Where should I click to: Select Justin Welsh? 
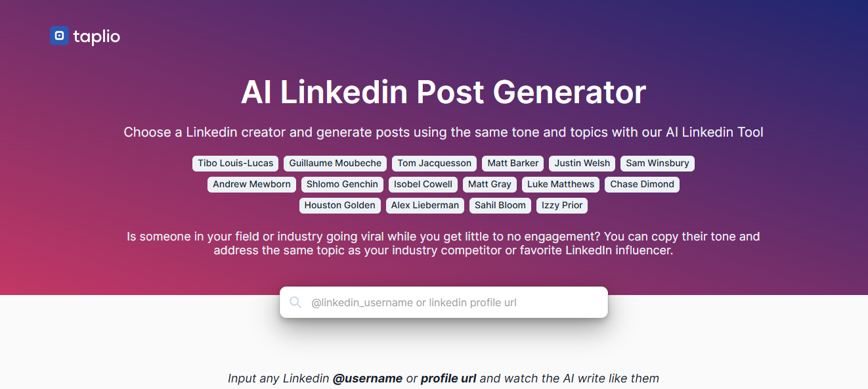(582, 163)
